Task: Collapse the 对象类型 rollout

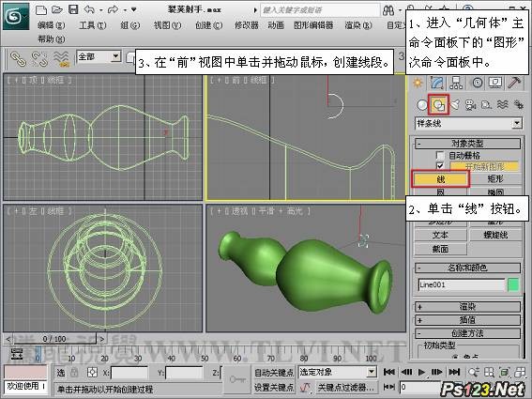Action: click(467, 144)
